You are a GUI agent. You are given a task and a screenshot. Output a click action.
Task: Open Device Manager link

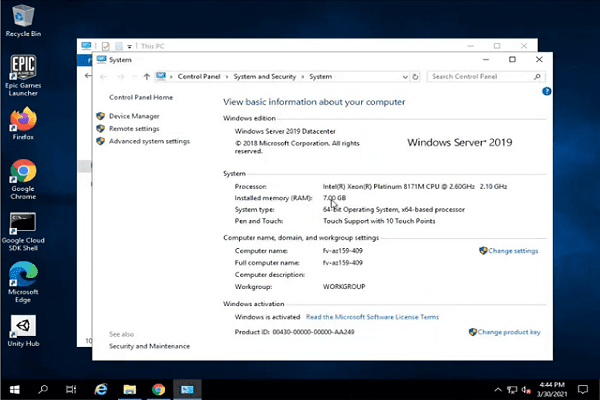point(134,116)
